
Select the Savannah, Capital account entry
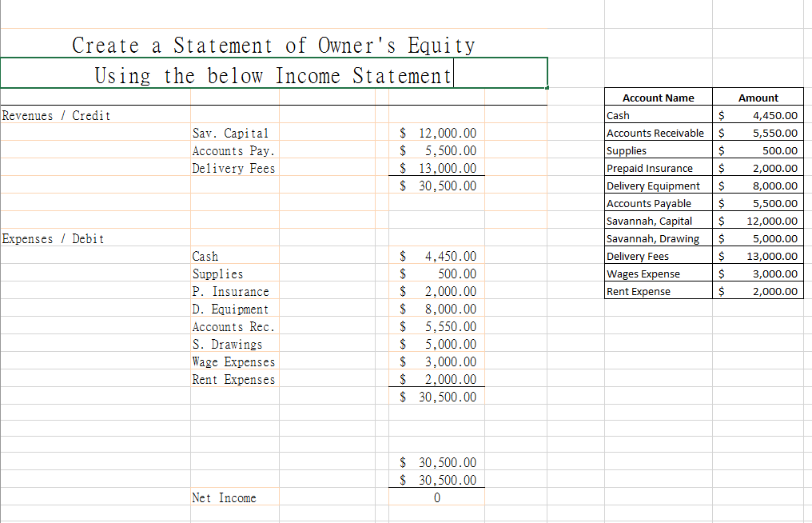(658, 221)
